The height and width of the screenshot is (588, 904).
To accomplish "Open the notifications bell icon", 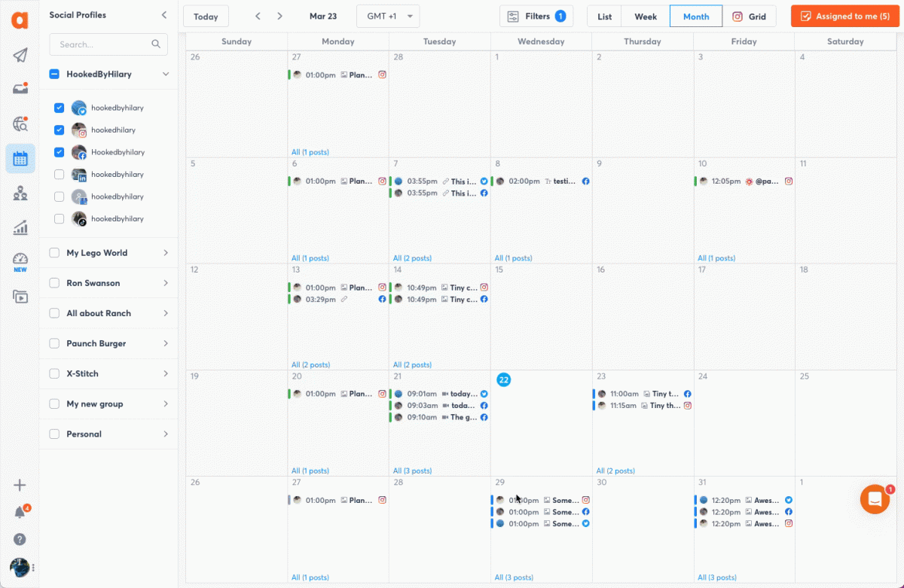I will (20, 512).
